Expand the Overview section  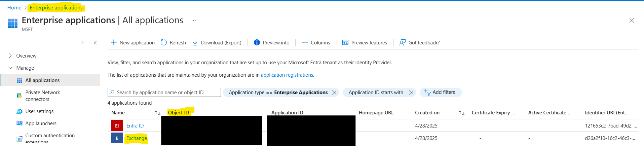click(x=10, y=56)
